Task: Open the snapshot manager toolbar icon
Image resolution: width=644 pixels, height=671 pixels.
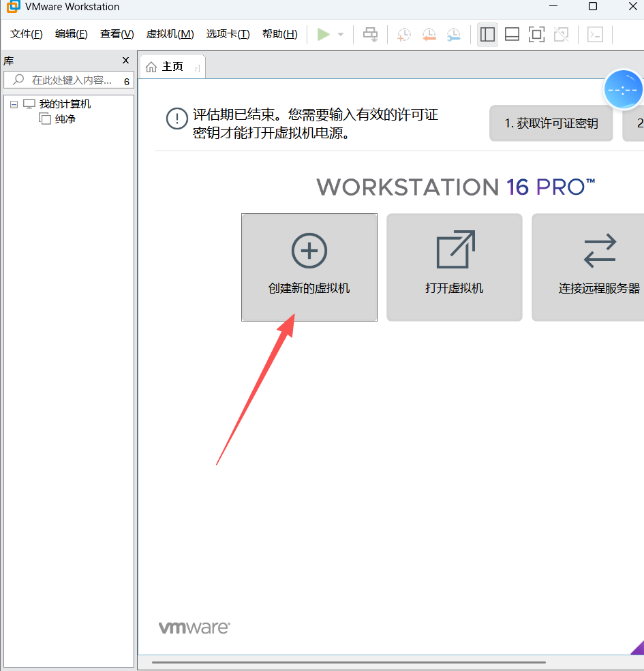Action: (x=453, y=34)
